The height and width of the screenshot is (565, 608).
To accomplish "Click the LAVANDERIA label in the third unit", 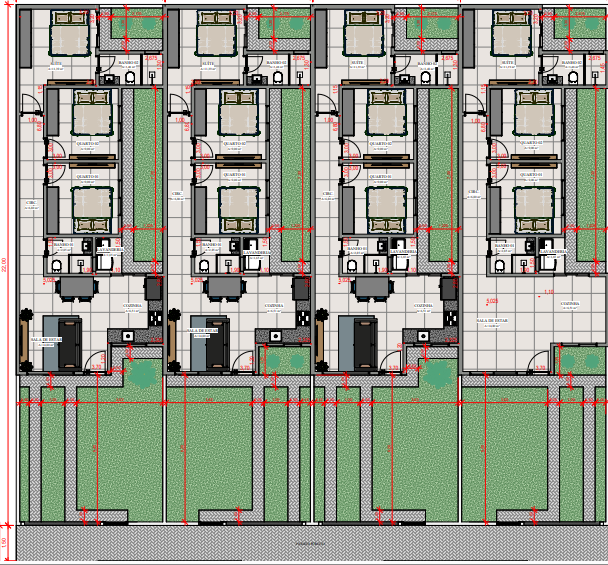I will (x=405, y=252).
